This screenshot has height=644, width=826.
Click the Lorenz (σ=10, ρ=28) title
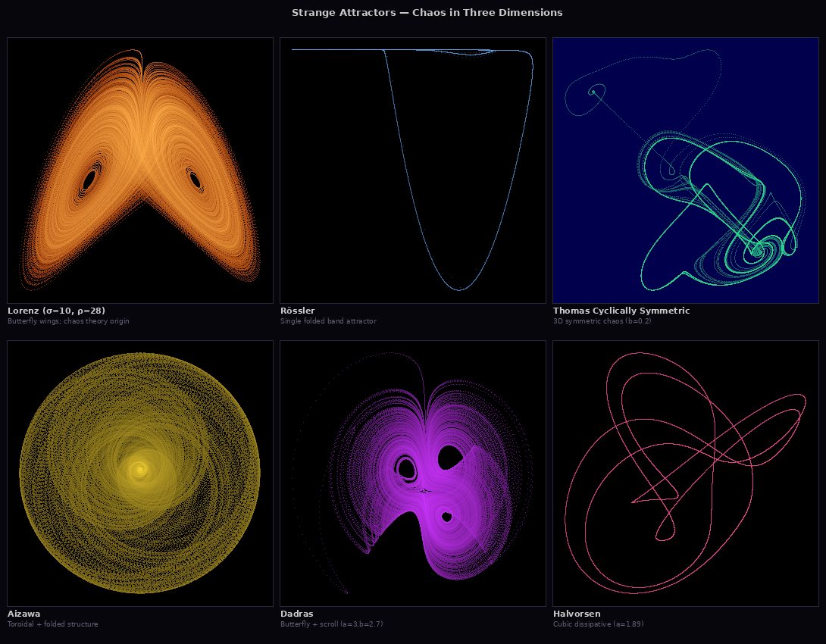coord(57,310)
